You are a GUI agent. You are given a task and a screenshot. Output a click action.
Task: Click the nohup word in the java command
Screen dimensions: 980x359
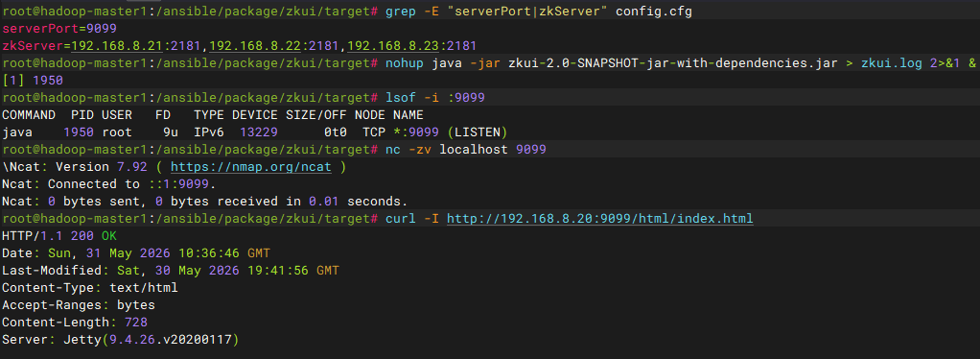click(x=404, y=63)
